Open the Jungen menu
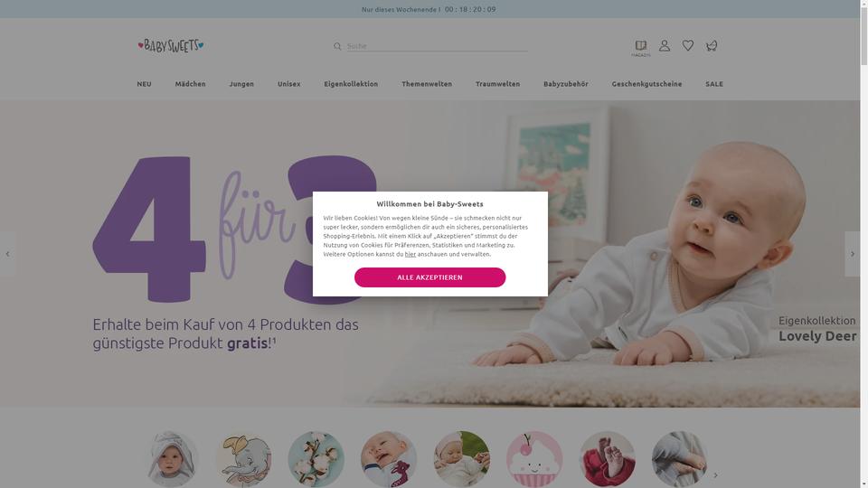 pos(241,84)
